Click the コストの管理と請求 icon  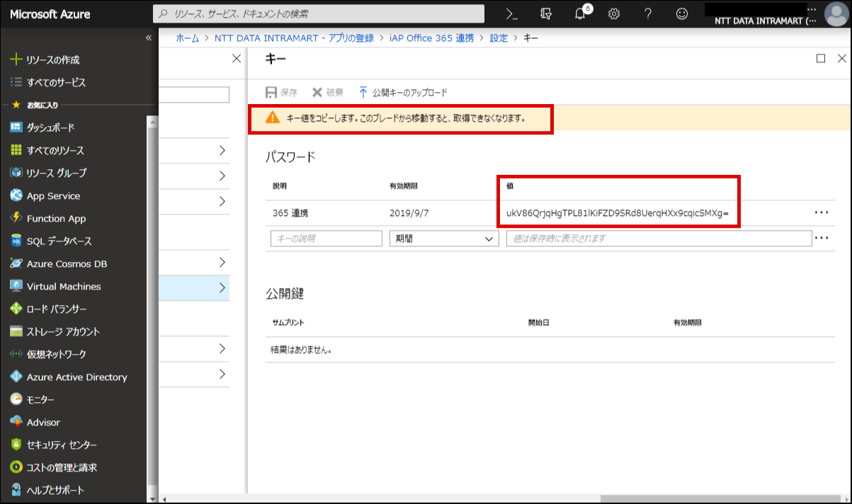tap(16, 468)
